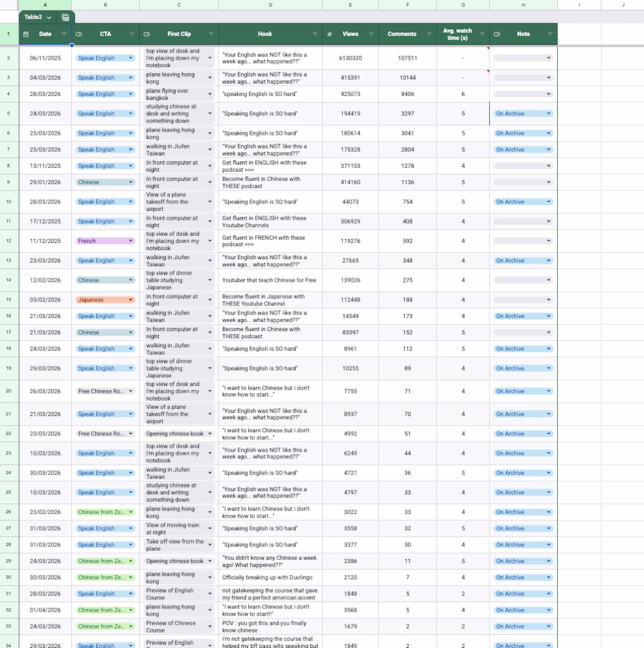Open the Date column filter arrow
The width and height of the screenshot is (644, 648).
(x=64, y=34)
